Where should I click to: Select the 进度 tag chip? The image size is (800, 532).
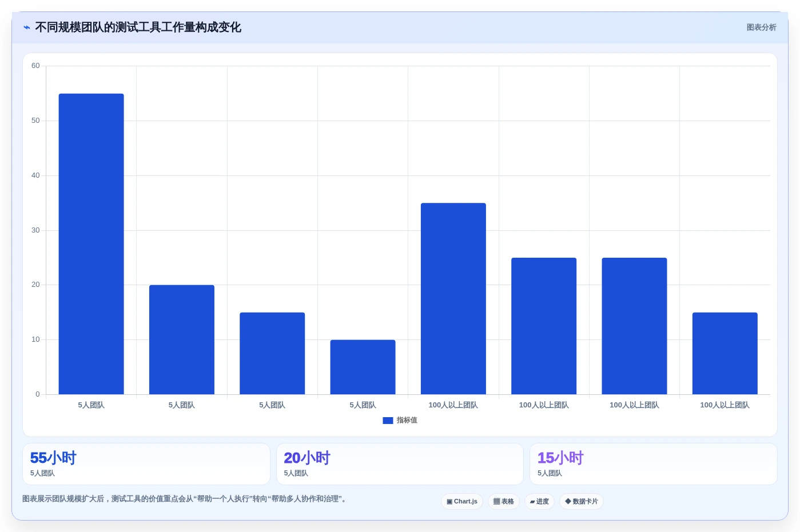(539, 502)
